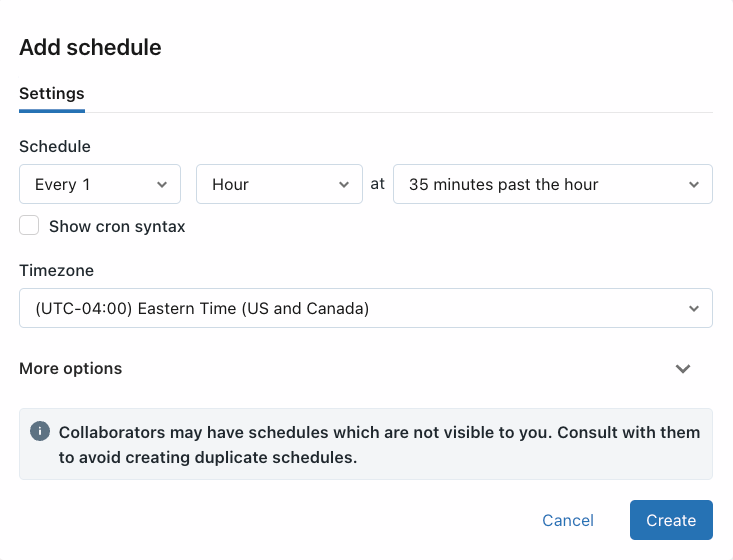Click the arrow icon in "Every 1" field
733x560 pixels.
pyautogui.click(x=162, y=185)
